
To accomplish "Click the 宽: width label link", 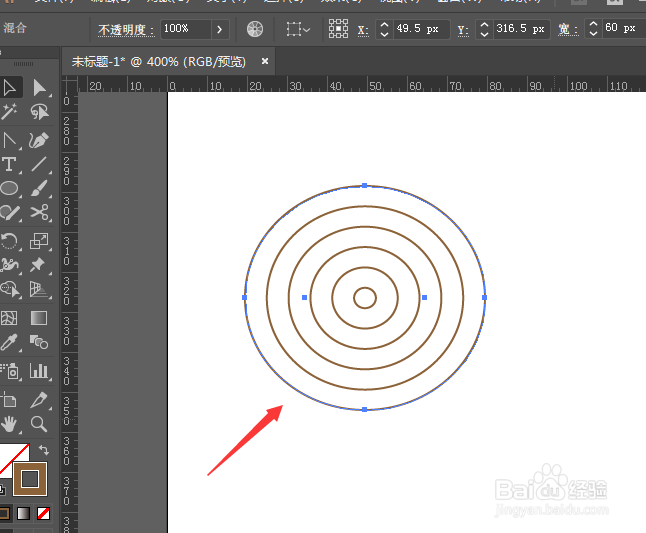I will pos(568,30).
